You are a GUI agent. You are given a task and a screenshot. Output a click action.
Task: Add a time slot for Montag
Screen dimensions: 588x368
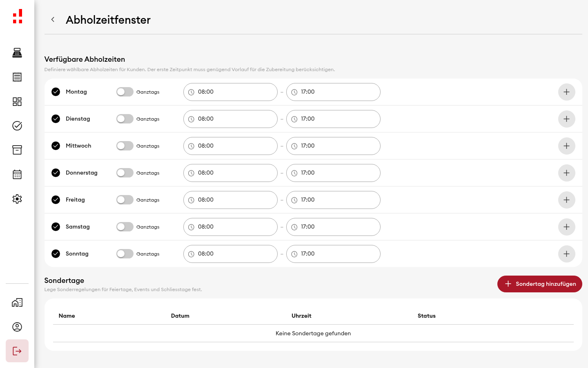tap(567, 92)
